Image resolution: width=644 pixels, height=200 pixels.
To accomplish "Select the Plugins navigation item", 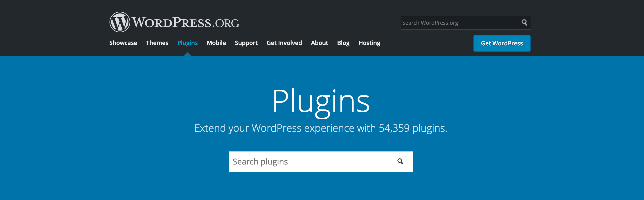I will tap(187, 43).
